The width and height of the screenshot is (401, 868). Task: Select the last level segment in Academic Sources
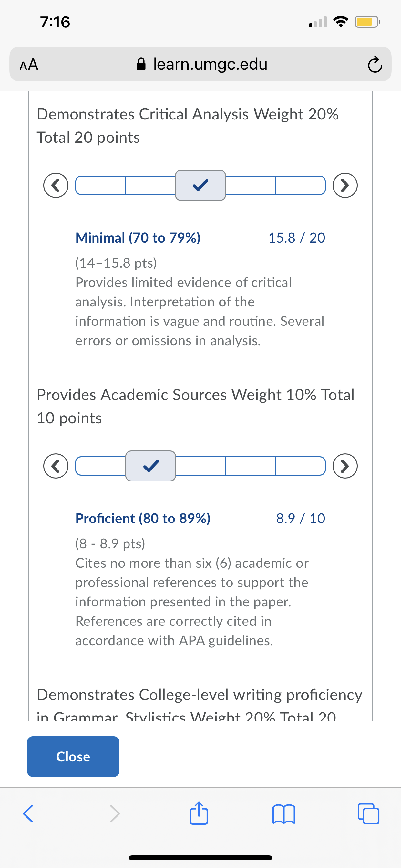pos(300,466)
